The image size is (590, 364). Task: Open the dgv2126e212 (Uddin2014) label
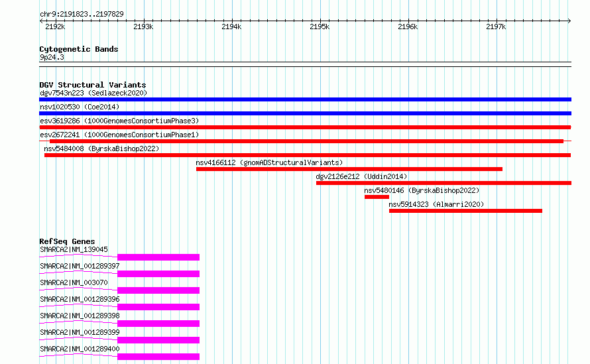[x=361, y=176]
